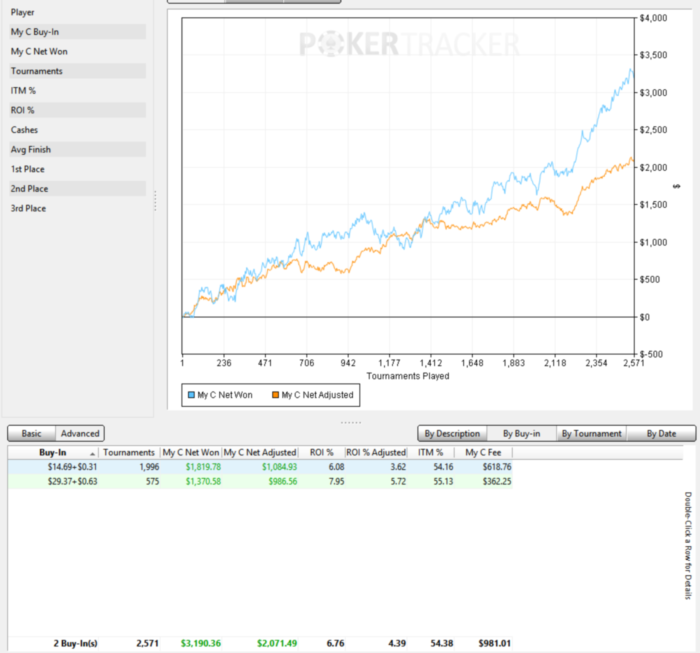Sort by the Tournaments column header

point(129,453)
